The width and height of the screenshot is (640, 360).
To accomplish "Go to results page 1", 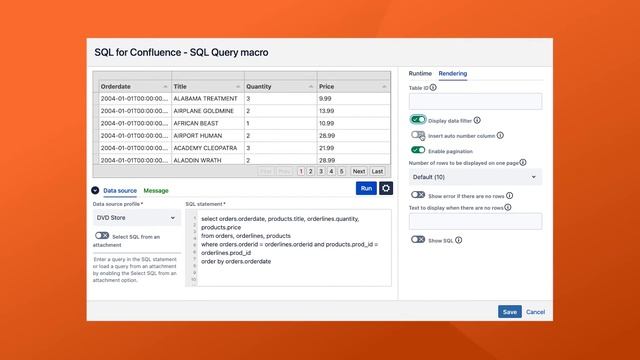I will click(301, 171).
